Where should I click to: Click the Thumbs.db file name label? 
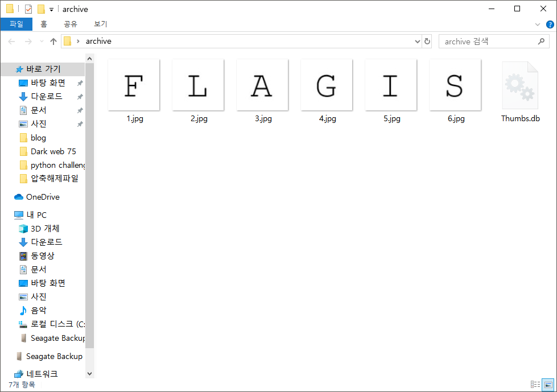point(521,118)
